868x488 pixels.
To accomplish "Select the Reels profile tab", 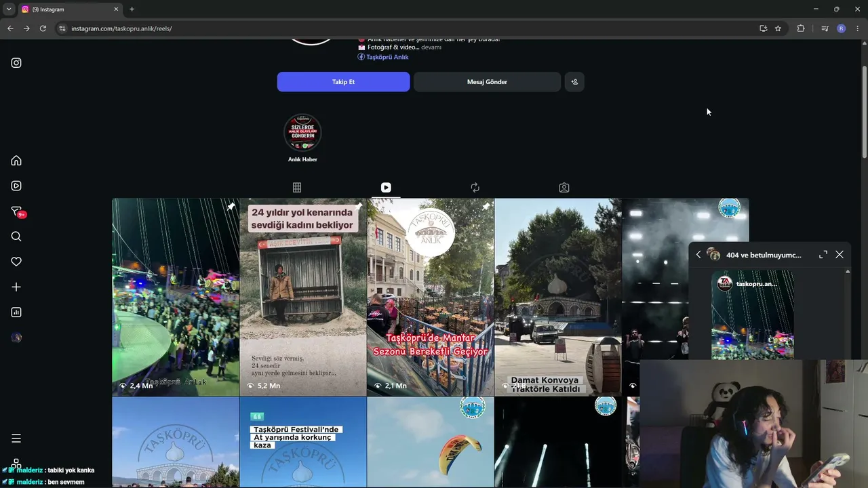I will coord(386,188).
